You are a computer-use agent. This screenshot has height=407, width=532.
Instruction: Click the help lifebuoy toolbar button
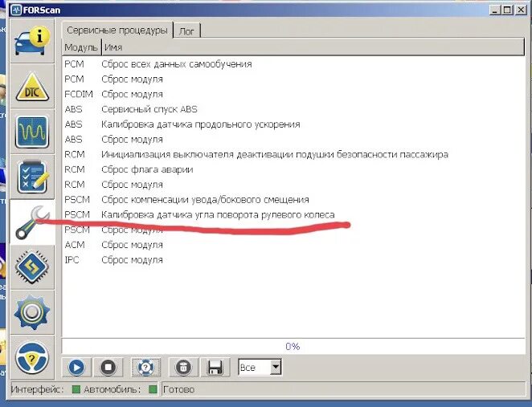point(146,368)
